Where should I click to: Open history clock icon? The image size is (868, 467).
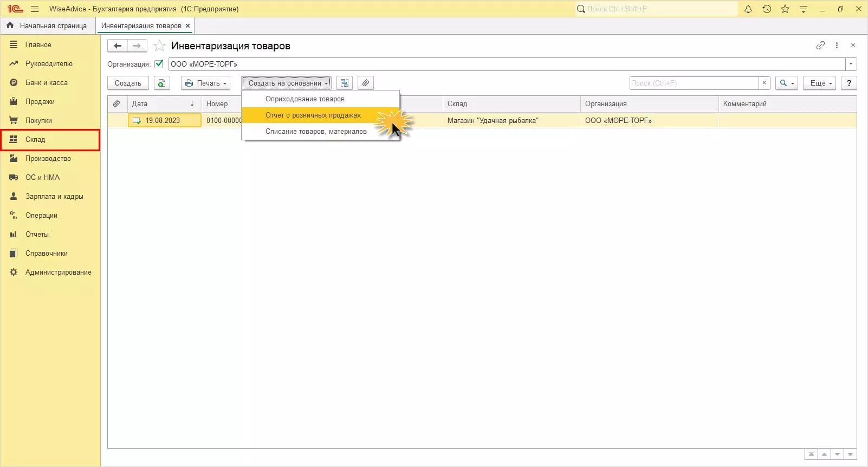coord(767,9)
